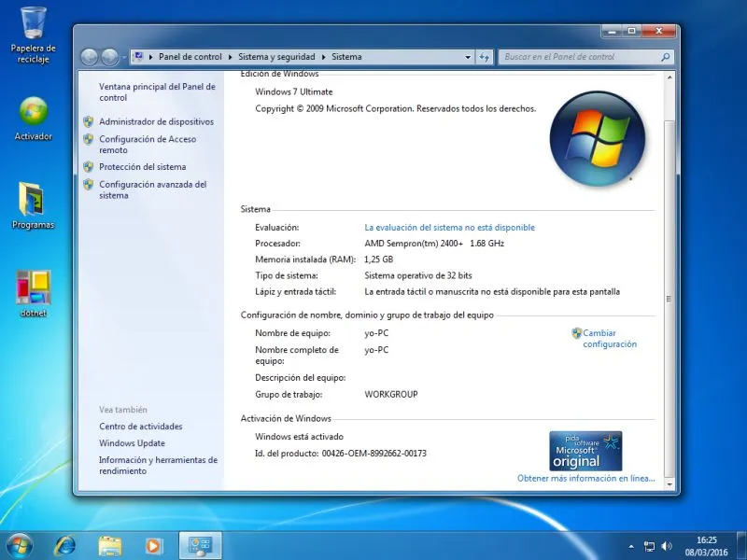747x560 pixels.
Task: Open Windows Media Player from the taskbar
Action: coord(154,546)
